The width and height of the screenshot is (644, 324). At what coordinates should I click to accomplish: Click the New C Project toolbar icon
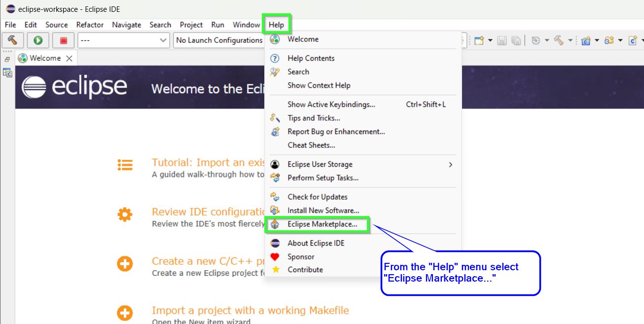click(609, 40)
